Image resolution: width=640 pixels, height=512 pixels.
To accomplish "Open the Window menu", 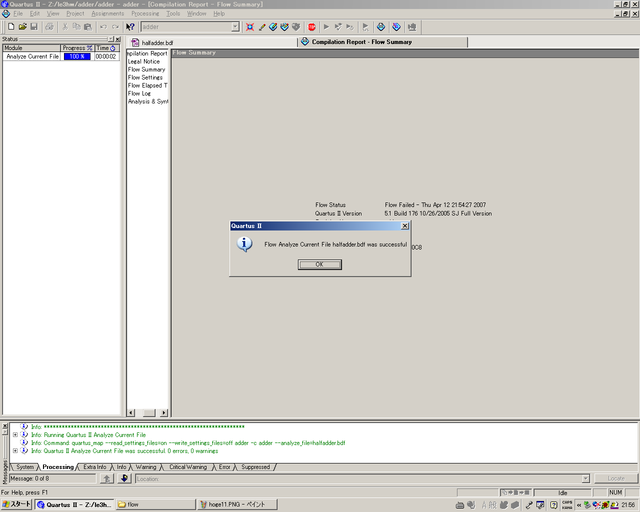I will pyautogui.click(x=197, y=13).
